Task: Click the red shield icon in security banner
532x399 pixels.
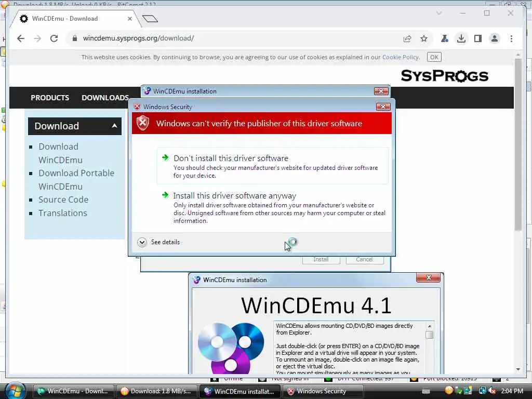Action: [143, 123]
